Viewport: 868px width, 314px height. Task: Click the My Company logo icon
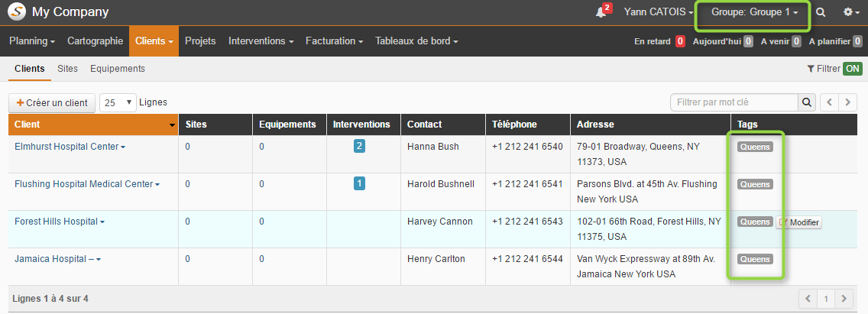click(x=17, y=11)
